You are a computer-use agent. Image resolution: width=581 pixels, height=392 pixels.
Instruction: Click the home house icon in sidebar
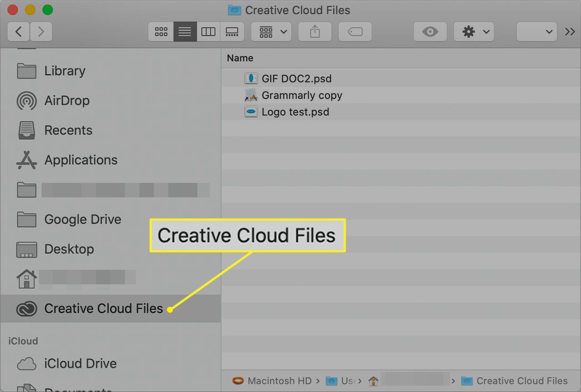click(26, 279)
